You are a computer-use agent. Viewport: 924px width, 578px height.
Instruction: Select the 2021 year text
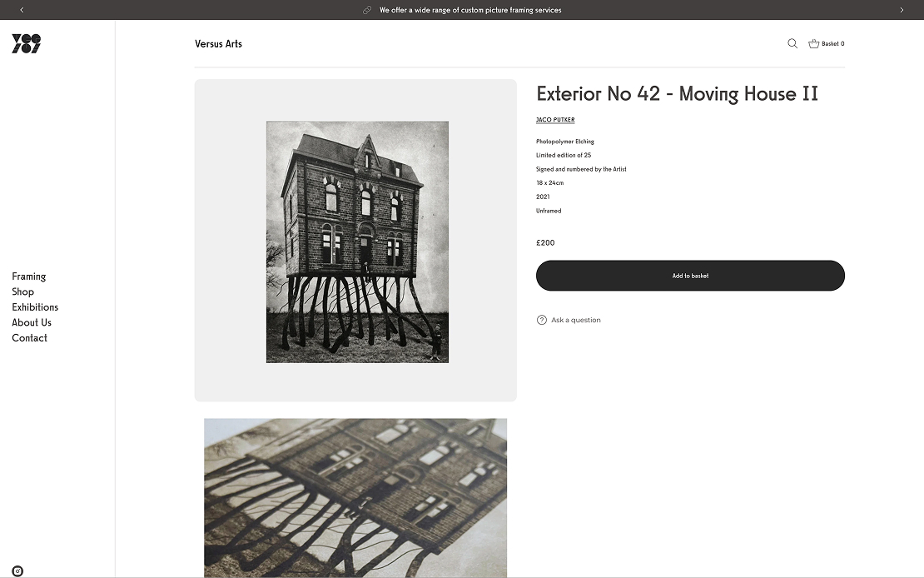click(543, 197)
